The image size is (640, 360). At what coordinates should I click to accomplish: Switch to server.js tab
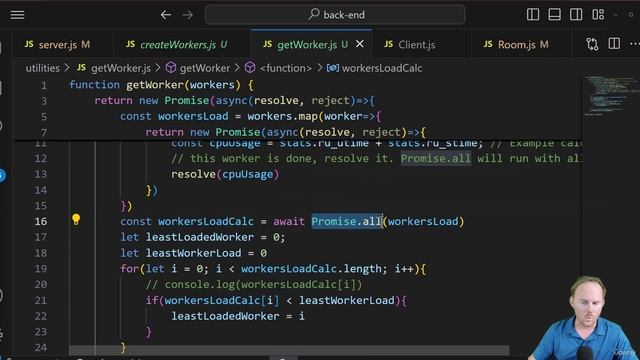(x=63, y=44)
